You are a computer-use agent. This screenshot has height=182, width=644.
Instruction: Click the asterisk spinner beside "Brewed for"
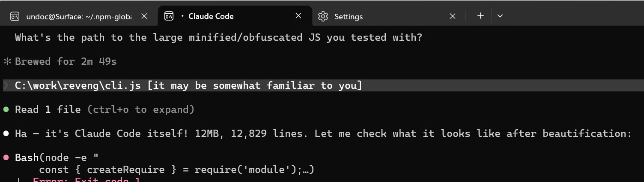(7, 61)
